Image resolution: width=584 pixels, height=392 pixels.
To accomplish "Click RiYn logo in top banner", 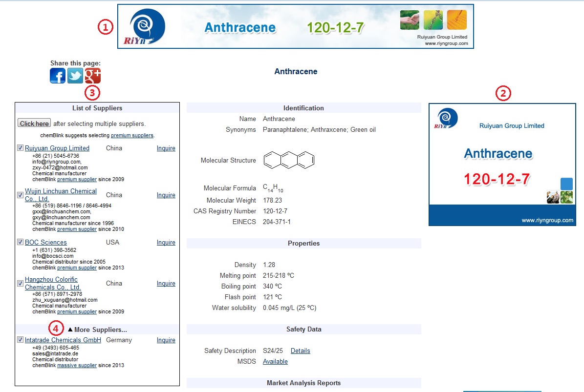I will (x=147, y=26).
